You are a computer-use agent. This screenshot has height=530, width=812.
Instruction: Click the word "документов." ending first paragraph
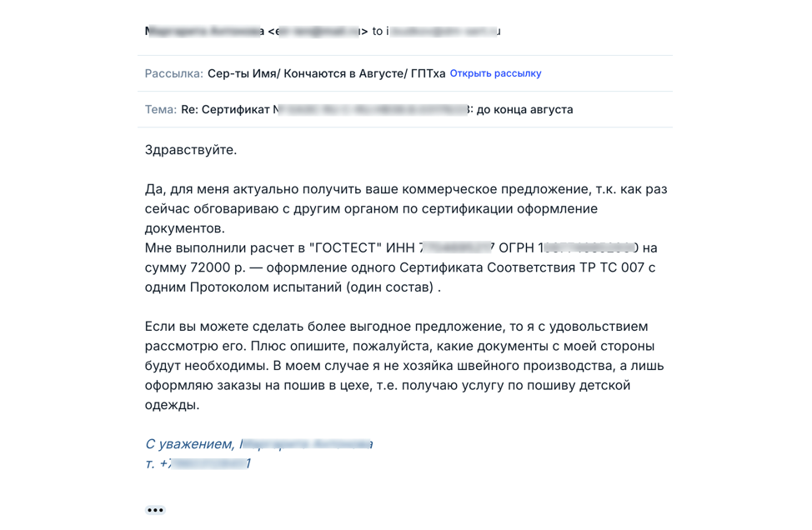(x=184, y=228)
